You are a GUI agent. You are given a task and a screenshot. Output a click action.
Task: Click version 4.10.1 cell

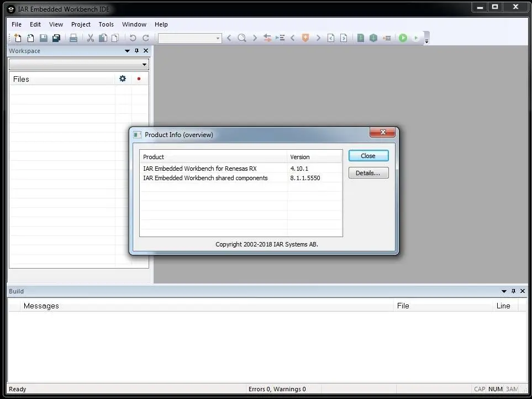pyautogui.click(x=299, y=169)
